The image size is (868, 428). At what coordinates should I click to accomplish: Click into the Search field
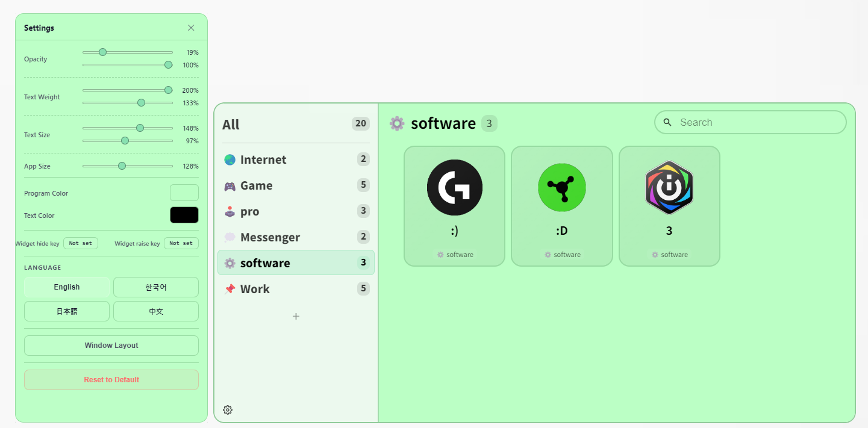pos(751,122)
